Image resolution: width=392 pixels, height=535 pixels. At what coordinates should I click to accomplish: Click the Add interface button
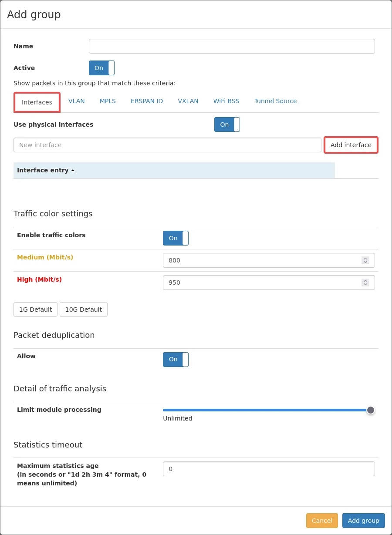click(351, 145)
